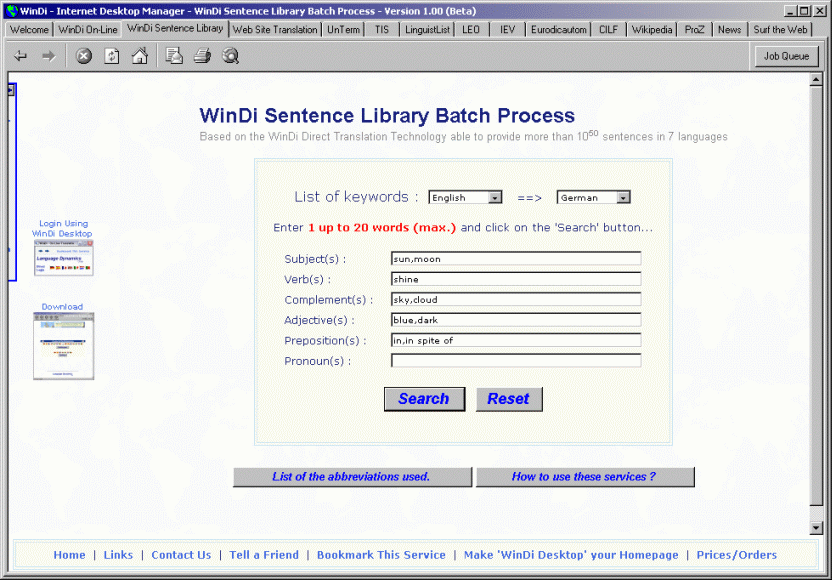Click the Forward arrow toolbar icon
832x580 pixels.
tap(48, 56)
